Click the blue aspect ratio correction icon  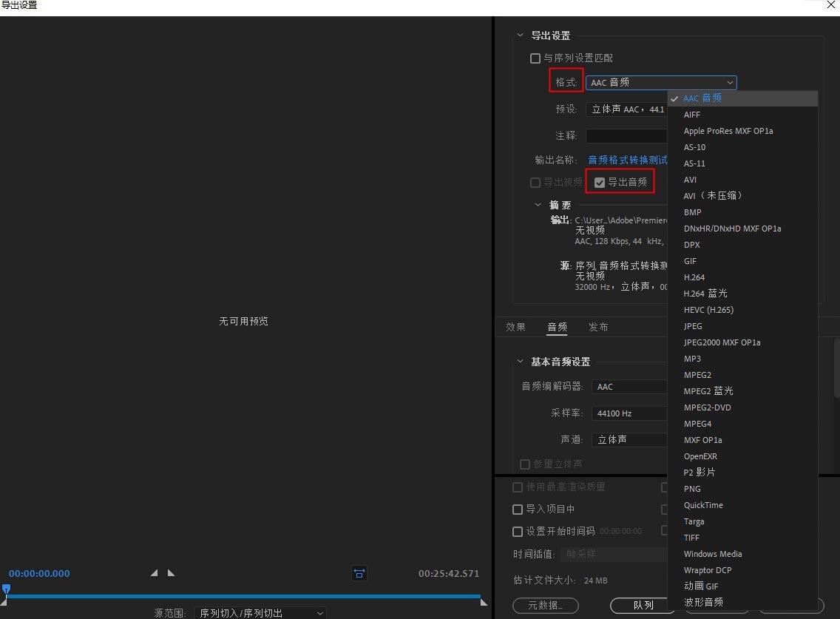(359, 573)
